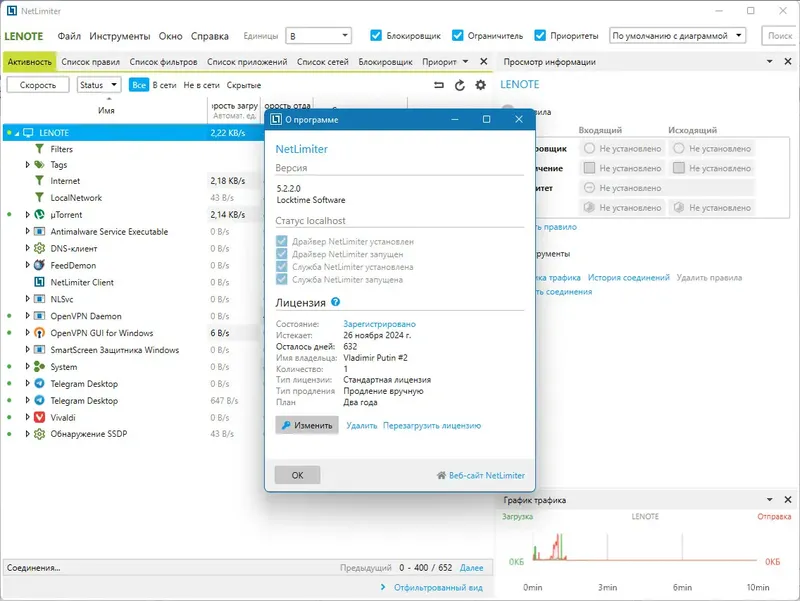Open the Веб-сайт NetLimiter link
The image size is (800, 601).
pos(487,475)
